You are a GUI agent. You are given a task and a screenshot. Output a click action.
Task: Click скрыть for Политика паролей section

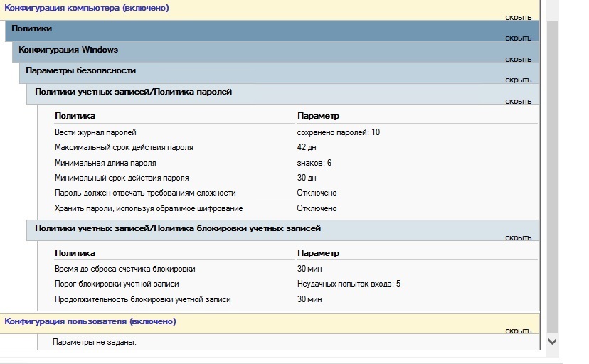point(518,101)
